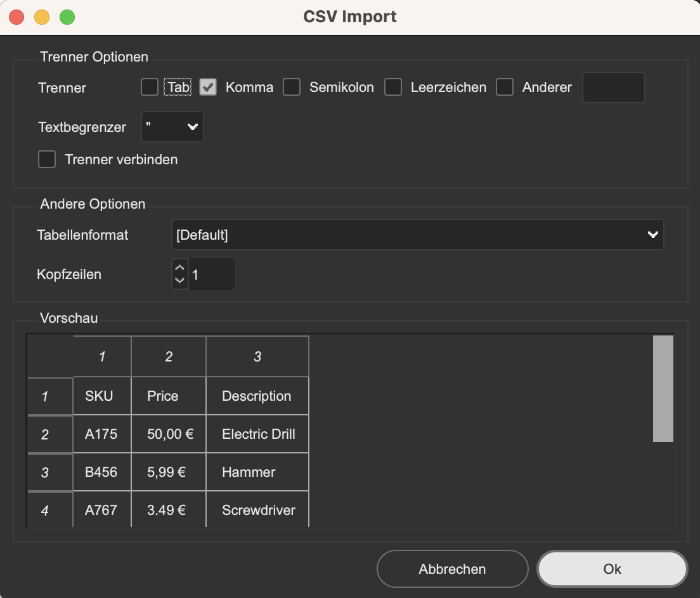Increase Kopfzeilen with the up arrow
The width and height of the screenshot is (700, 598).
(179, 268)
